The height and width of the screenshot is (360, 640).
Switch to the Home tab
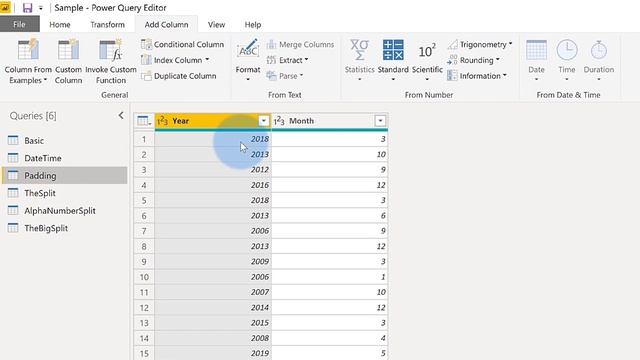pos(60,24)
